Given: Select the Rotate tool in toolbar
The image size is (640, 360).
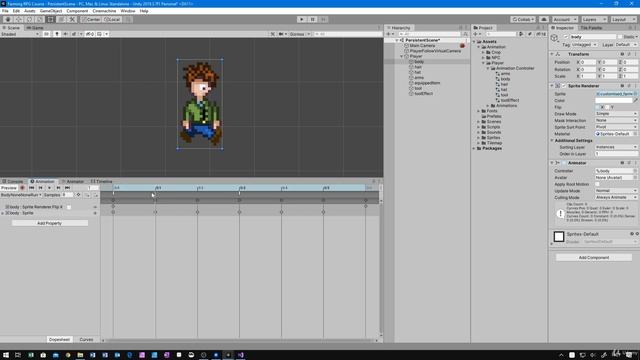Looking at the screenshot, I should pyautogui.click(x=29, y=19).
